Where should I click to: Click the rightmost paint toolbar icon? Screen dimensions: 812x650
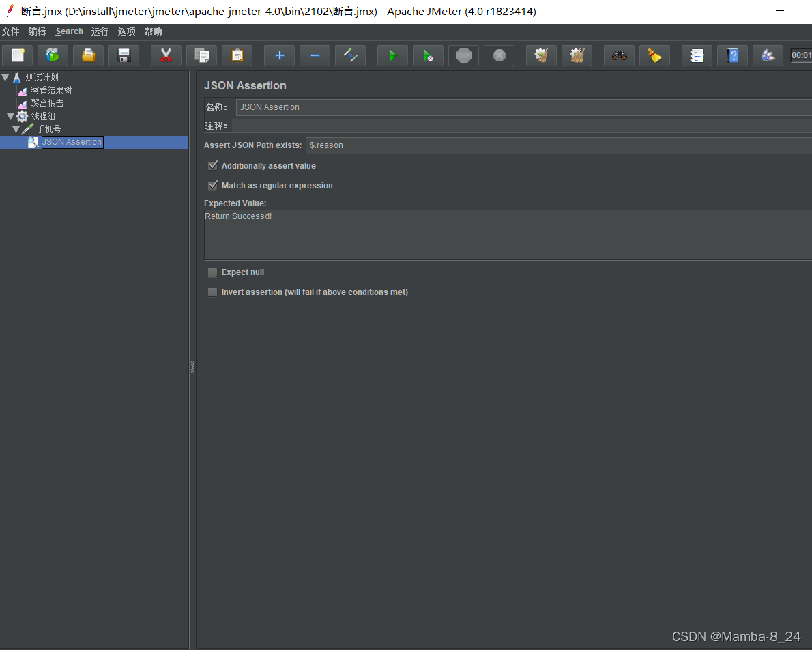coord(768,55)
